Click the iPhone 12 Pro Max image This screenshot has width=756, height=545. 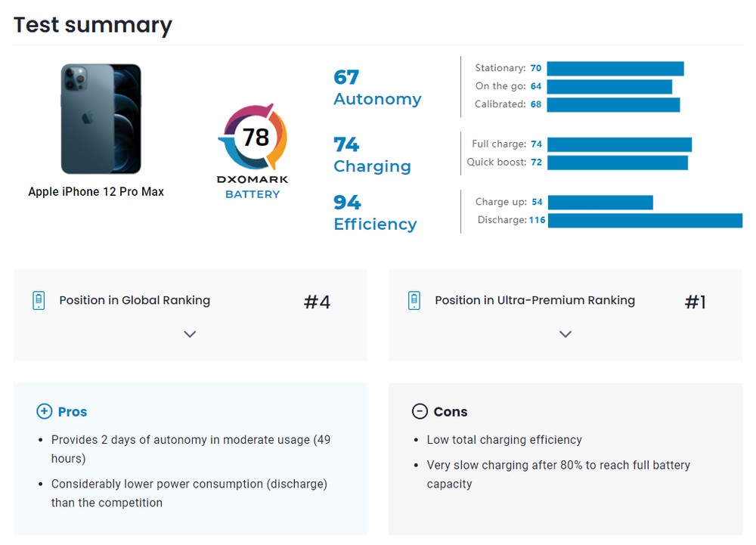click(x=101, y=119)
